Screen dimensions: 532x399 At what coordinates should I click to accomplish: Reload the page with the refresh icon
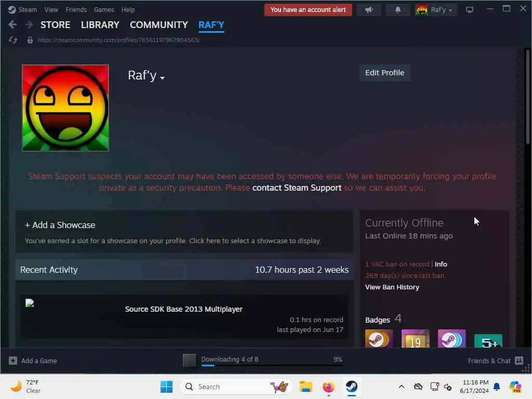(x=13, y=40)
